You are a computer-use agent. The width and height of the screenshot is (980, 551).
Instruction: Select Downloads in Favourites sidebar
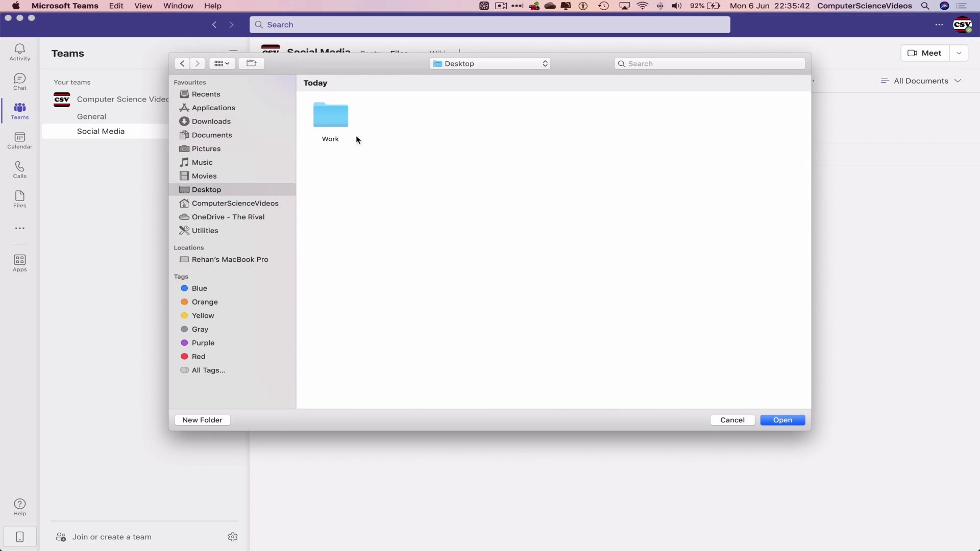pos(211,121)
